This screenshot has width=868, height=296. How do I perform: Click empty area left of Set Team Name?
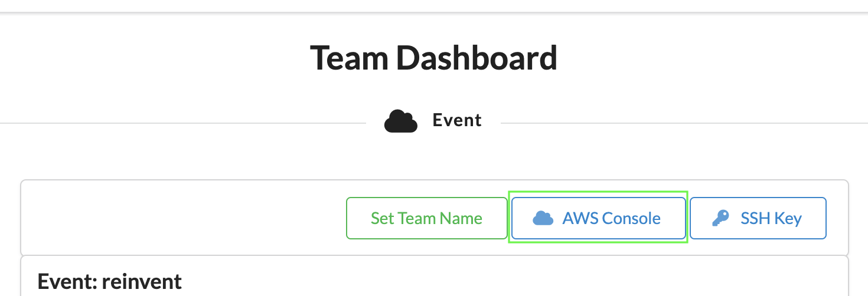(183, 218)
